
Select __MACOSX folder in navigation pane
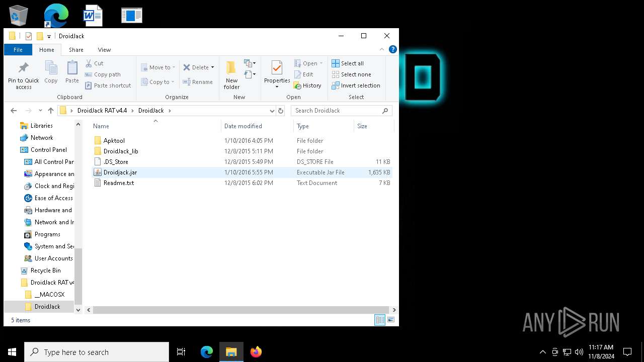pos(49,295)
